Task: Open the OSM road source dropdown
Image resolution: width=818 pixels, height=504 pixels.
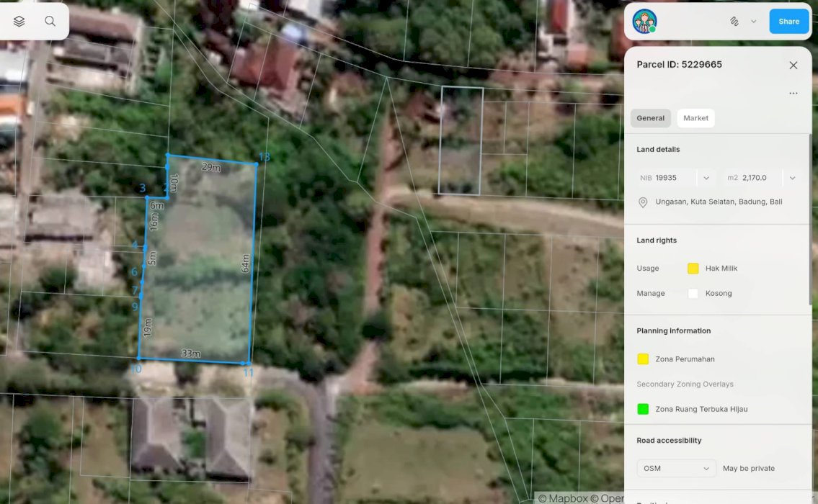Action: 676,469
